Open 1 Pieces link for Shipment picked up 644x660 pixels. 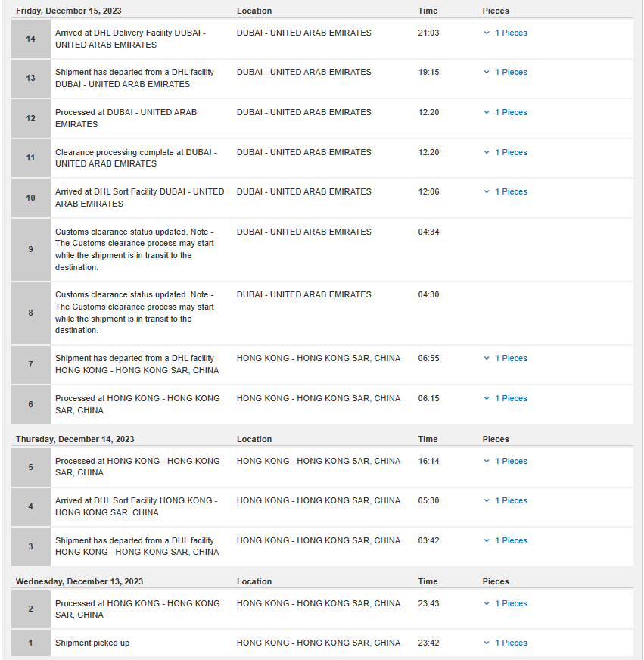coord(511,643)
